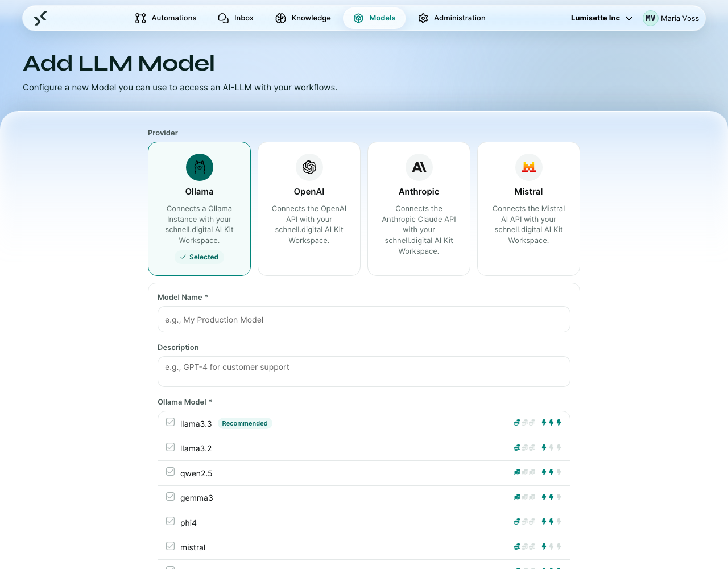Switch to the Knowledge tab
Image resolution: width=728 pixels, height=569 pixels.
(x=303, y=18)
